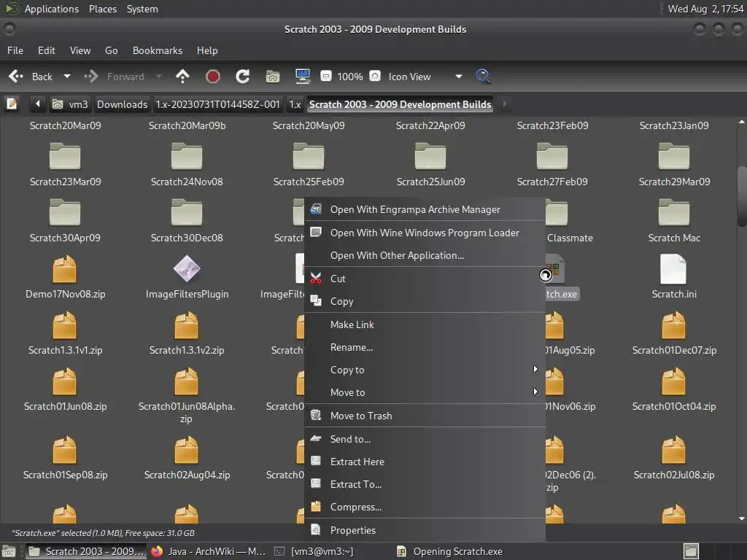Select the ImageFiltersPlugin file icon
The width and height of the screenshot is (747, 560).
(187, 269)
